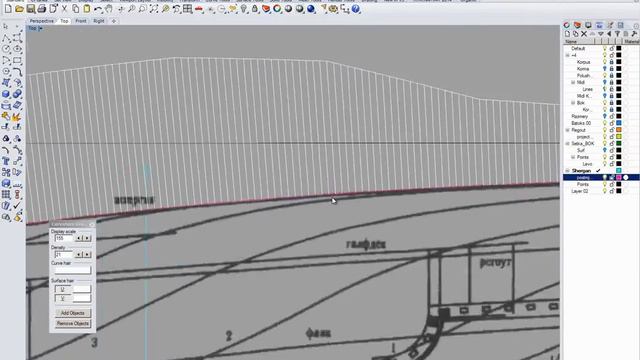
Task: Click the Help question mark icon
Action: (x=356, y=9)
